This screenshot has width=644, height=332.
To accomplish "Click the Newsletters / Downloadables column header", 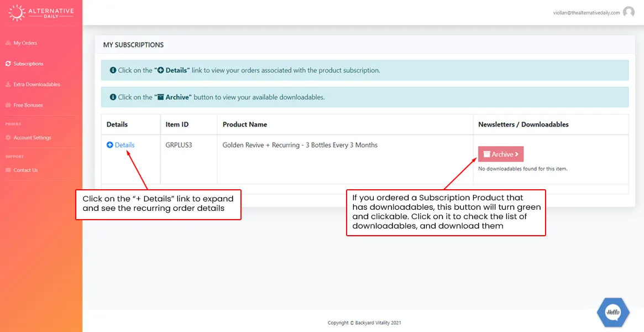I will 523,124.
